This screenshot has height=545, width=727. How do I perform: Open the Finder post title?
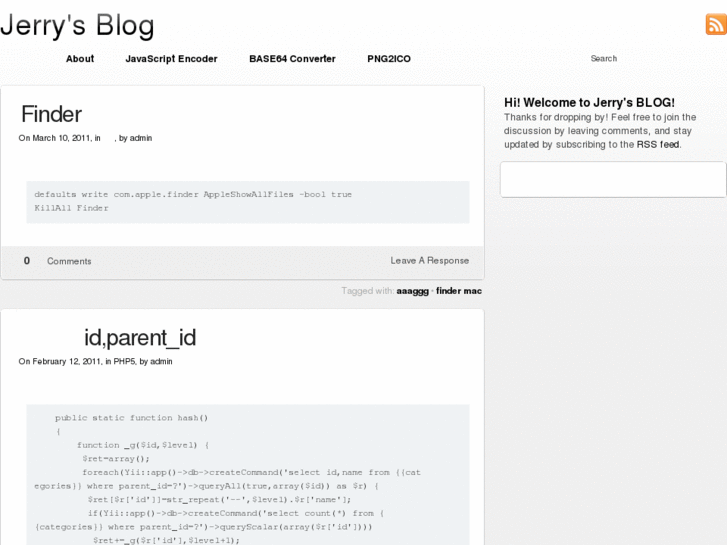coord(51,114)
